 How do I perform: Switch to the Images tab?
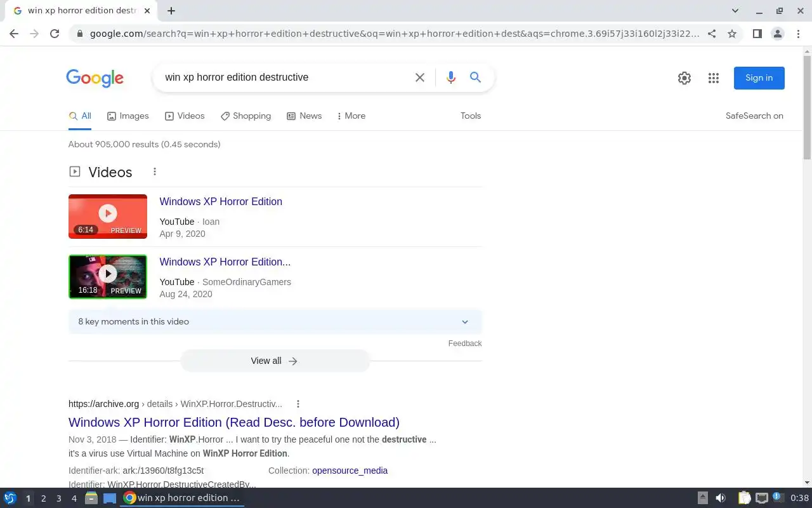click(x=128, y=116)
